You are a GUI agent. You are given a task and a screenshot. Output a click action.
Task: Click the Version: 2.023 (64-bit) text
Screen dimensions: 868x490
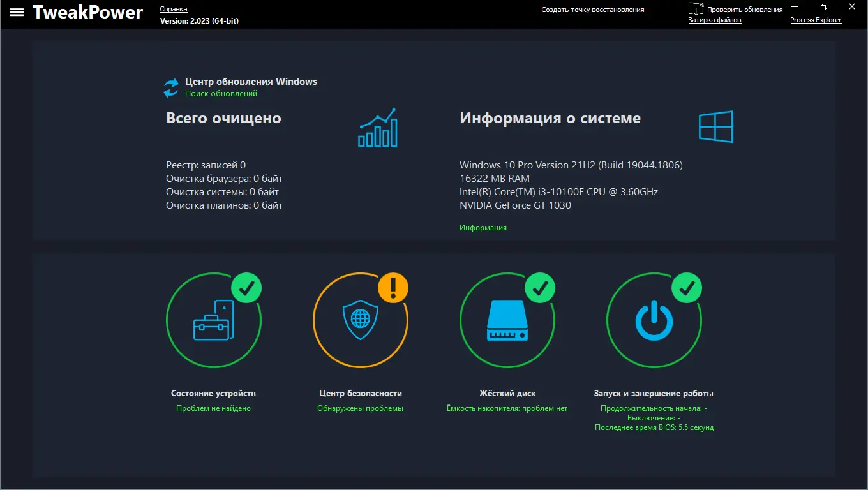click(199, 21)
